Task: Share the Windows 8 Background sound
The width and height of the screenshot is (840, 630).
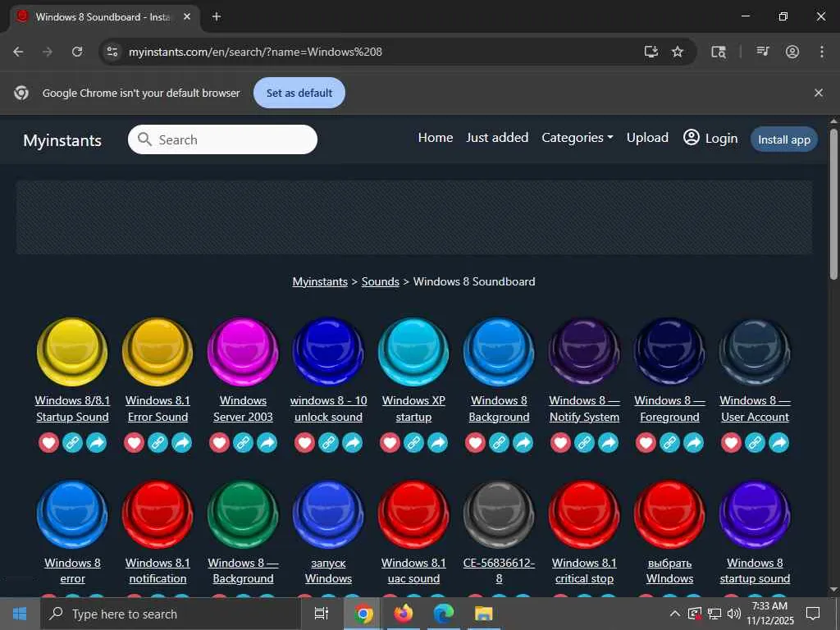Action: (x=523, y=442)
